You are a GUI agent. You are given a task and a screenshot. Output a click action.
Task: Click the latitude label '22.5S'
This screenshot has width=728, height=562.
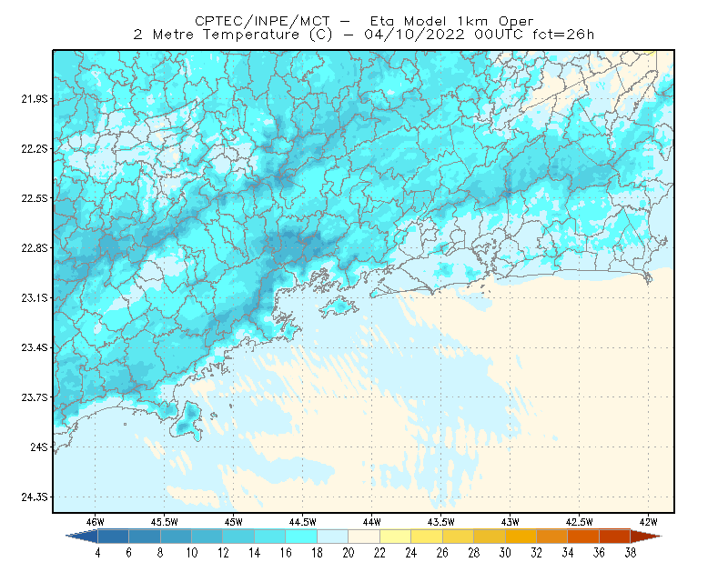click(34, 198)
